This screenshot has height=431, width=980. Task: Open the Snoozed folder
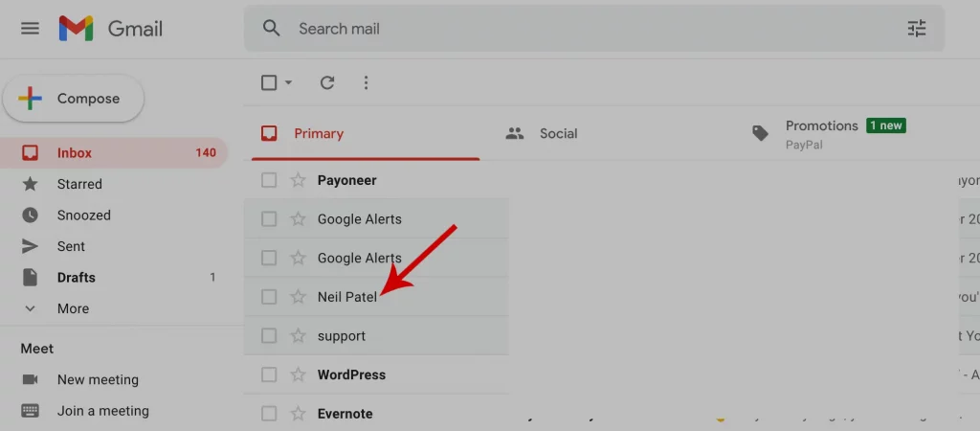point(114,215)
